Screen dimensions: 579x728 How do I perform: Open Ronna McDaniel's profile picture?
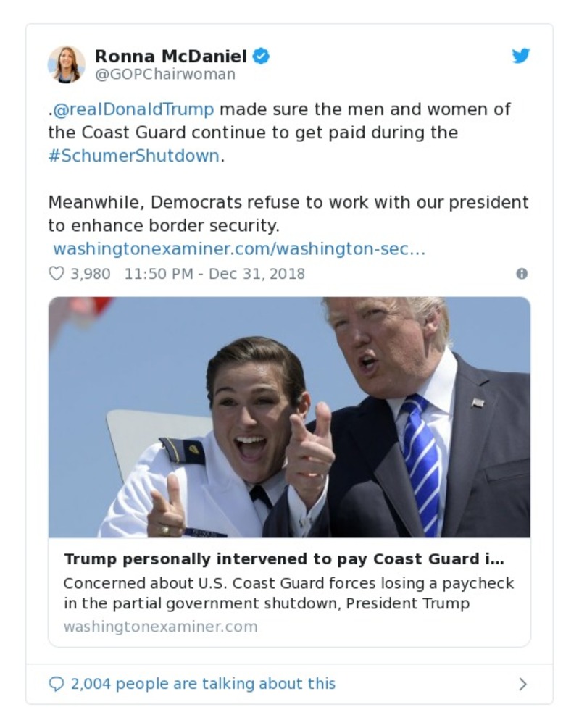pyautogui.click(x=67, y=62)
